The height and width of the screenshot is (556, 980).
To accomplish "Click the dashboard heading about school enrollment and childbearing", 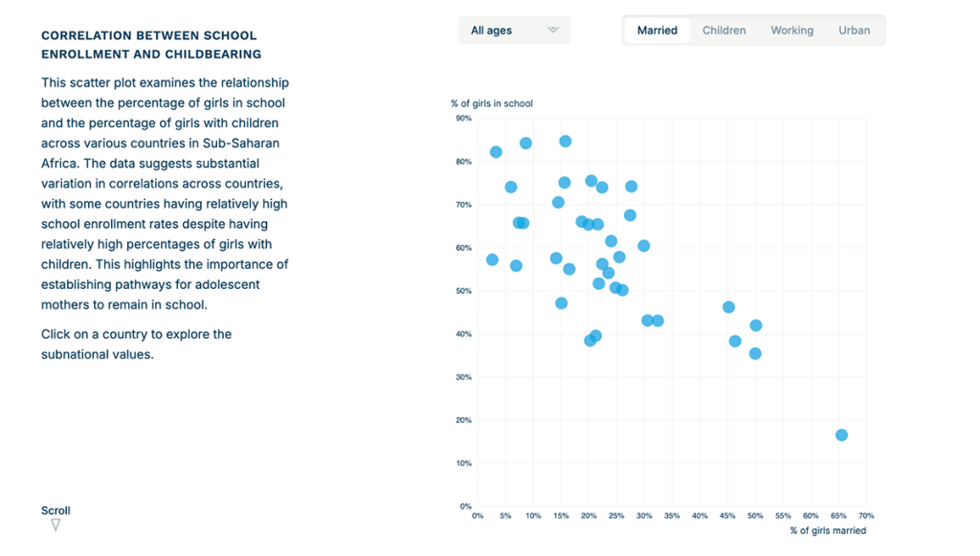I will point(147,45).
